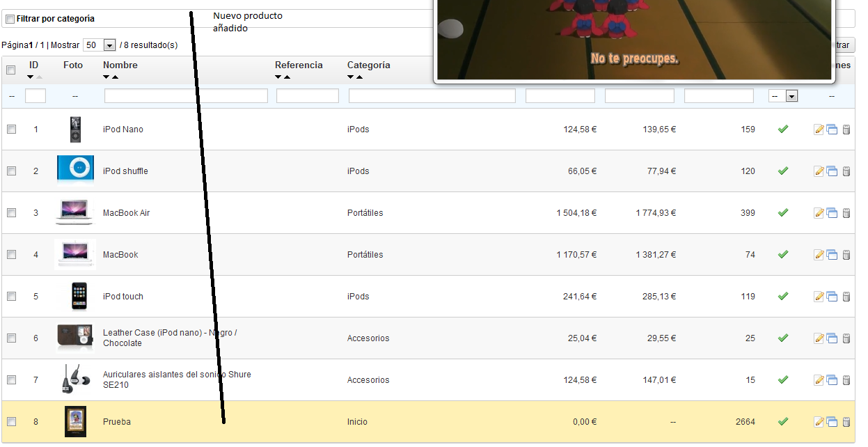Select the iPod shuffle row checkbox

(11, 171)
